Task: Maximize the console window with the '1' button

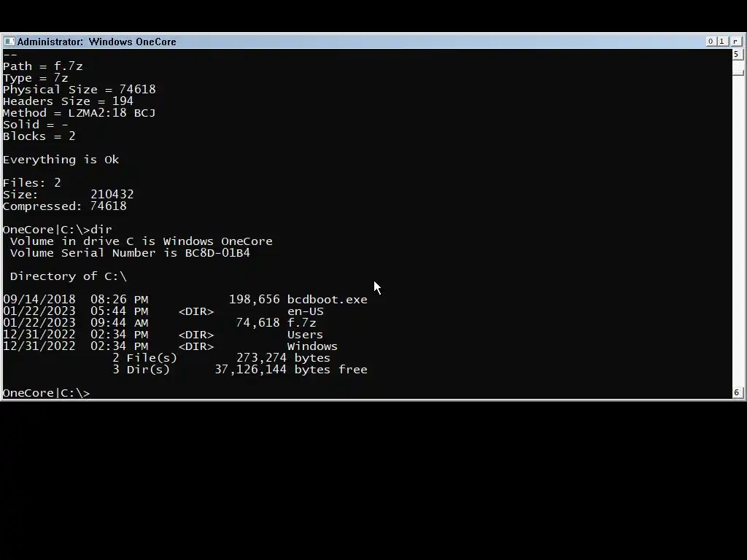Action: 721,42
